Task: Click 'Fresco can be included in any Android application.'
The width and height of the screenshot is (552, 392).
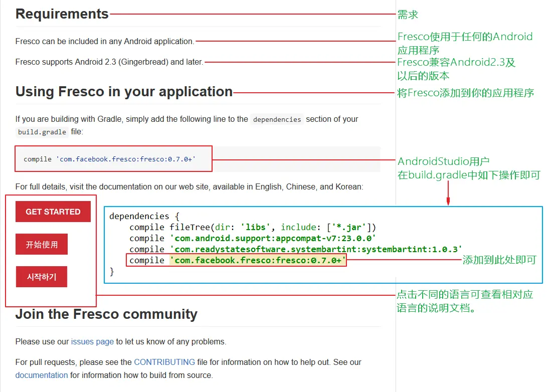Action: [x=105, y=42]
